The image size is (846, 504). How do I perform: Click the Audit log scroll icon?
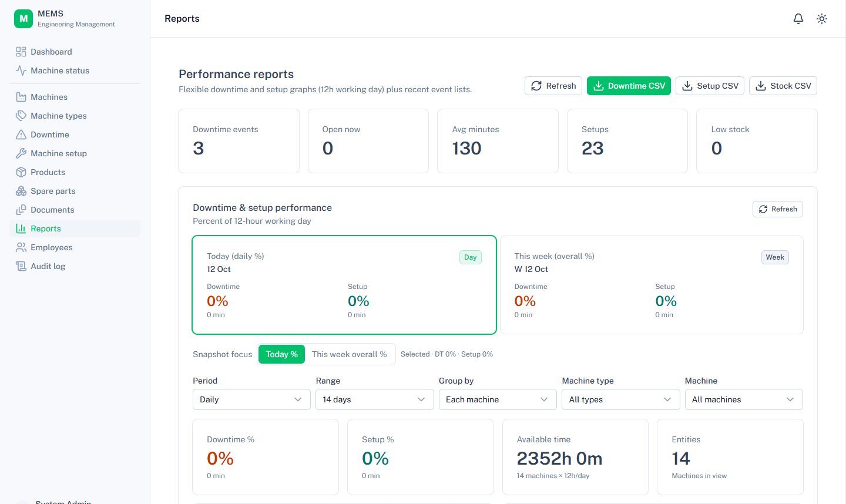(21, 266)
